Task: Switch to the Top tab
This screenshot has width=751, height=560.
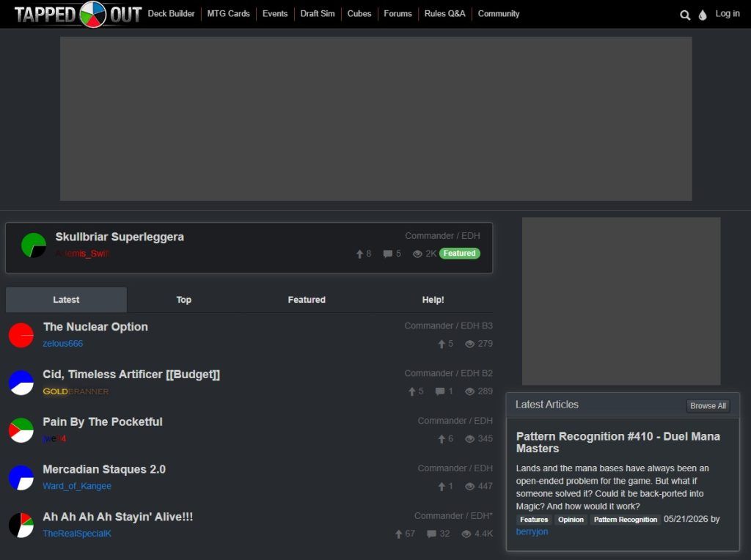Action: click(184, 300)
